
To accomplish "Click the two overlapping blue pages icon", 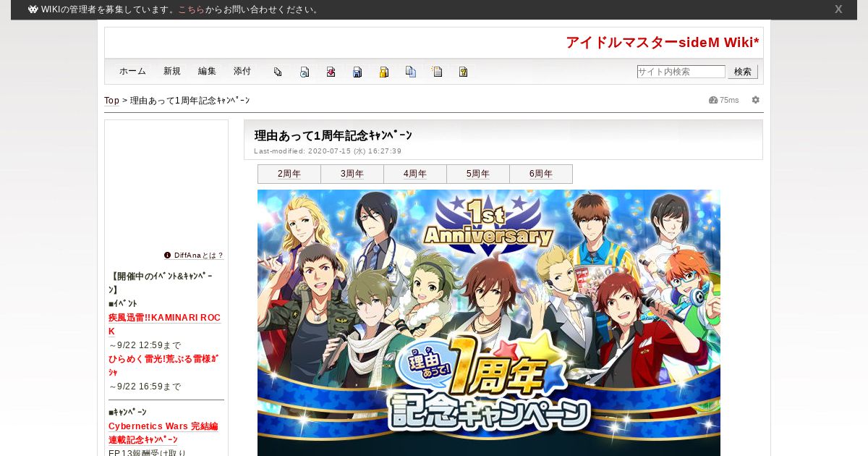I will click(411, 72).
